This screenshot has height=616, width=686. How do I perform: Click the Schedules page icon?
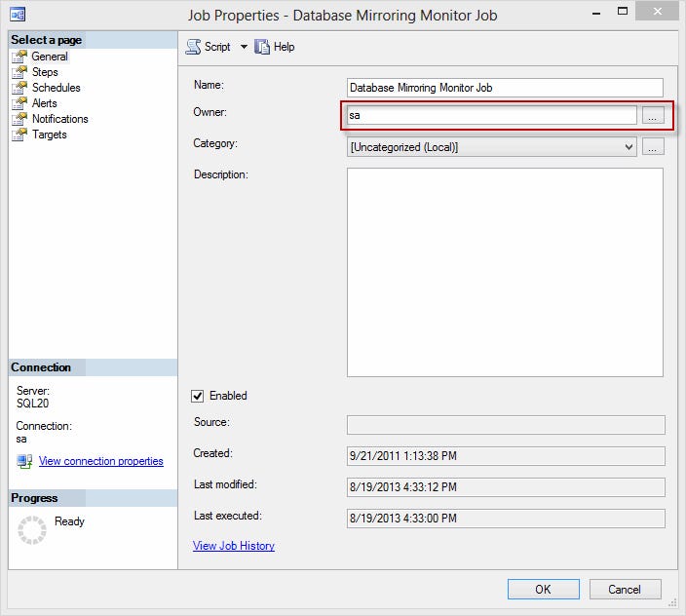click(x=19, y=88)
